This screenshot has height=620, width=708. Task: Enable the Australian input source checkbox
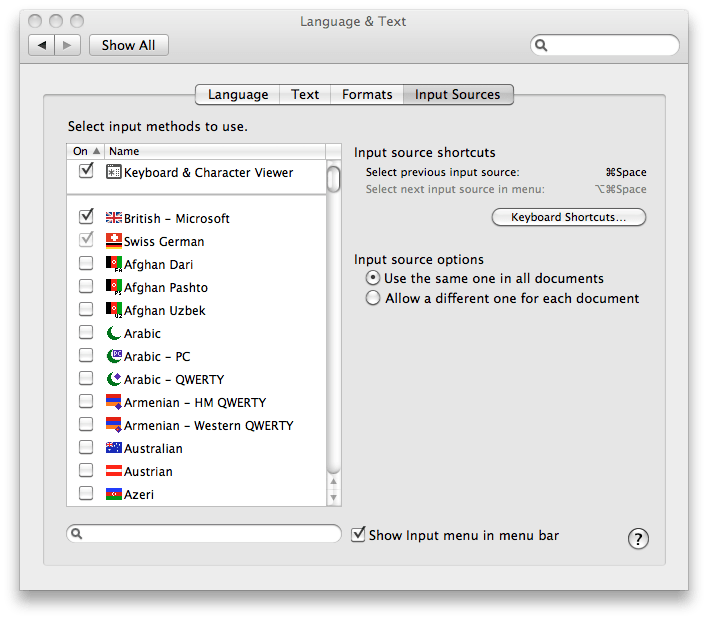[86, 447]
